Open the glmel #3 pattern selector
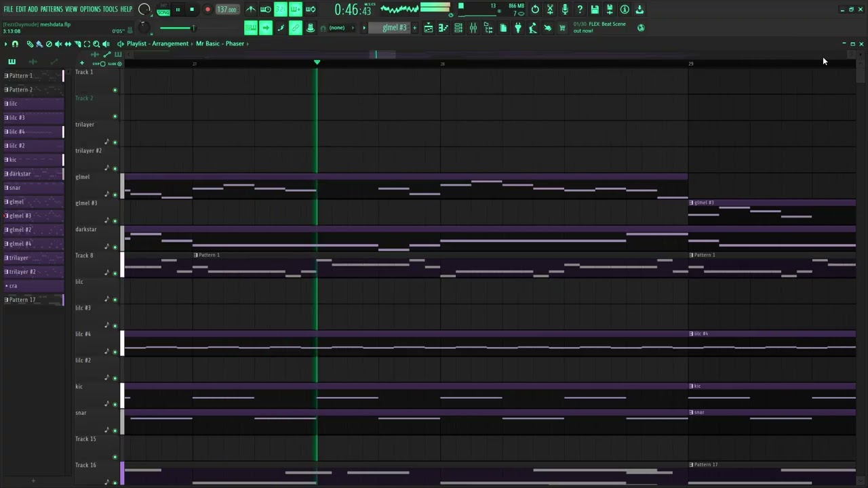This screenshot has width=868, height=488. (390, 28)
